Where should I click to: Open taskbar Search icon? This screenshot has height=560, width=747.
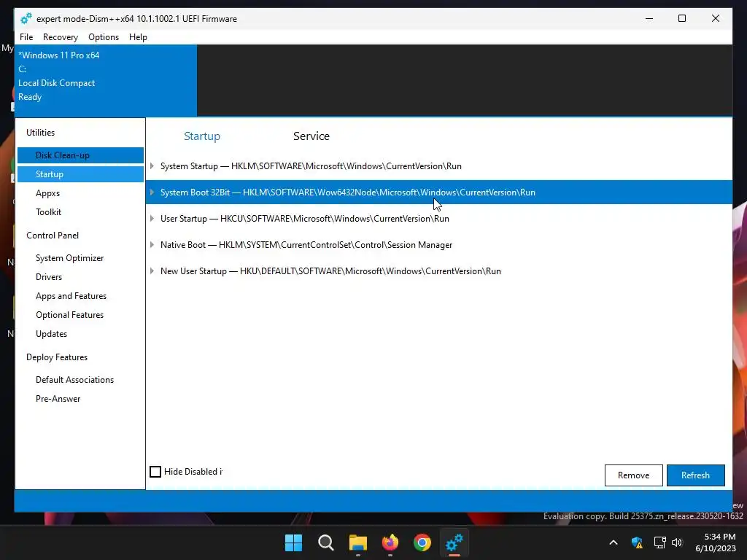coord(326,542)
